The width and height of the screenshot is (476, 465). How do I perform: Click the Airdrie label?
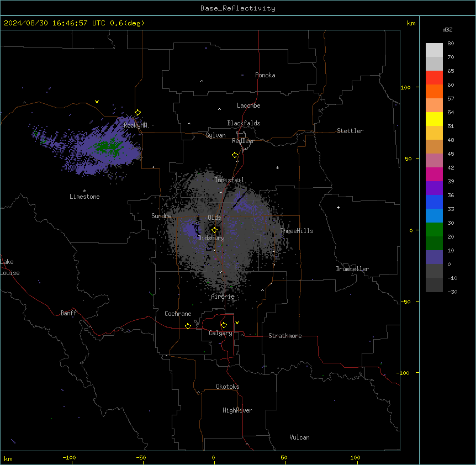(223, 297)
